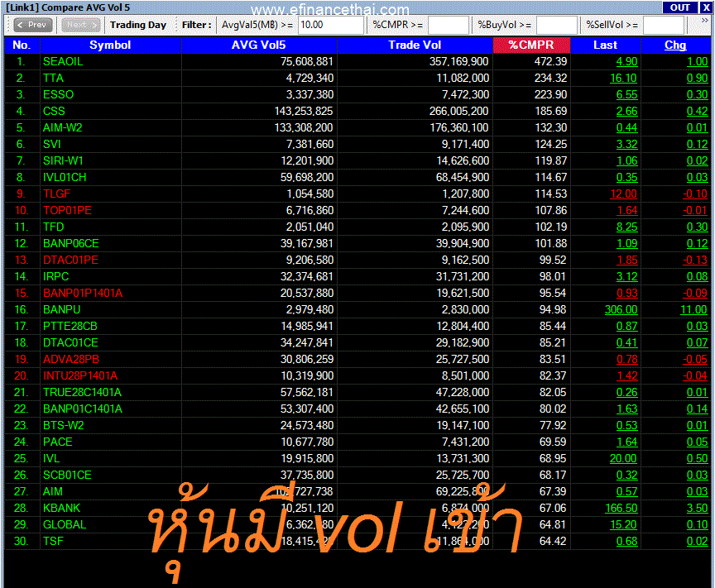The width and height of the screenshot is (715, 588).
Task: Click BANPU change value 11.00
Action: (x=694, y=309)
